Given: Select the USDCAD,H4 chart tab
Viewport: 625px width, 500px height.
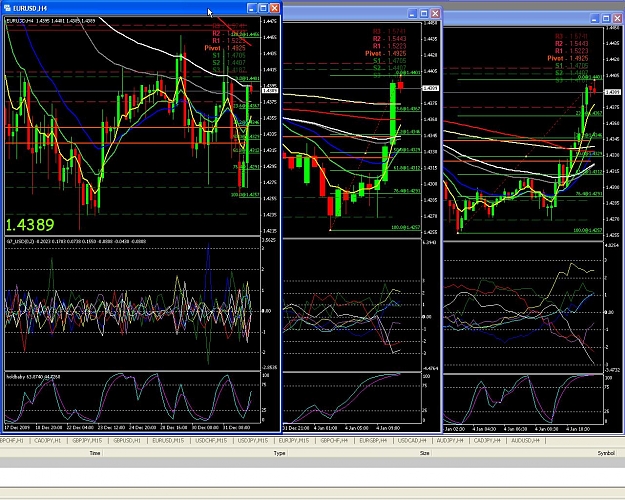Looking at the screenshot, I should (412, 441).
